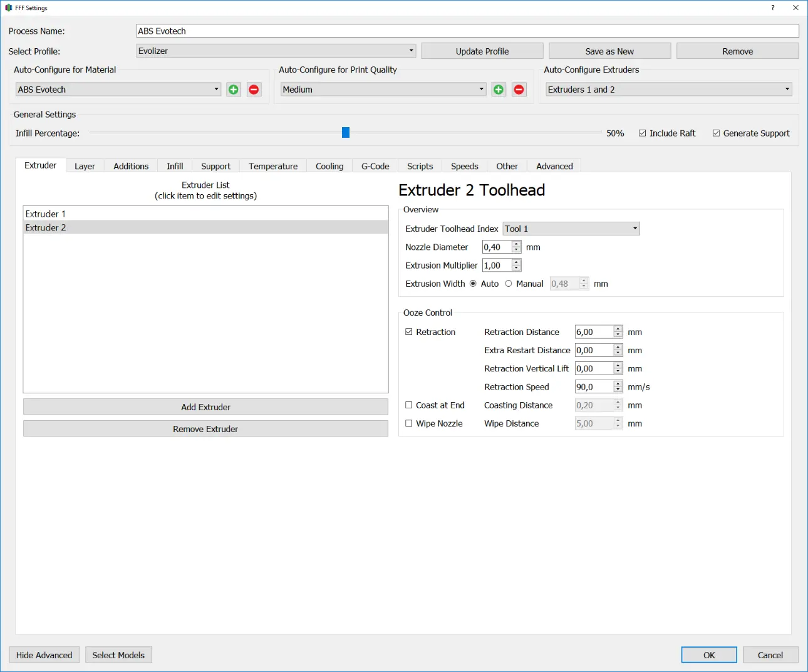This screenshot has width=808, height=672.
Task: Add a new material with green plus
Action: [x=234, y=90]
